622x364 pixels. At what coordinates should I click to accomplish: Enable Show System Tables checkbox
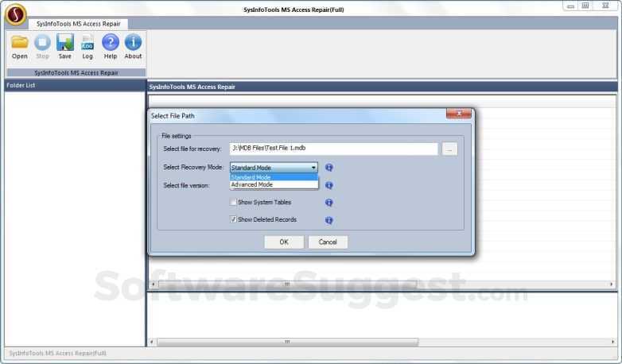[233, 202]
